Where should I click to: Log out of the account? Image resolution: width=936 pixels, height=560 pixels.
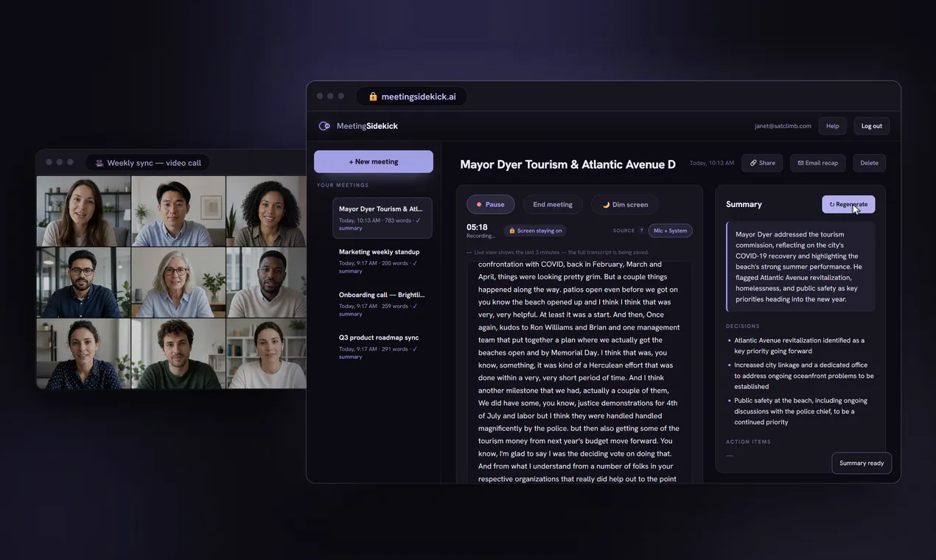[x=871, y=126]
